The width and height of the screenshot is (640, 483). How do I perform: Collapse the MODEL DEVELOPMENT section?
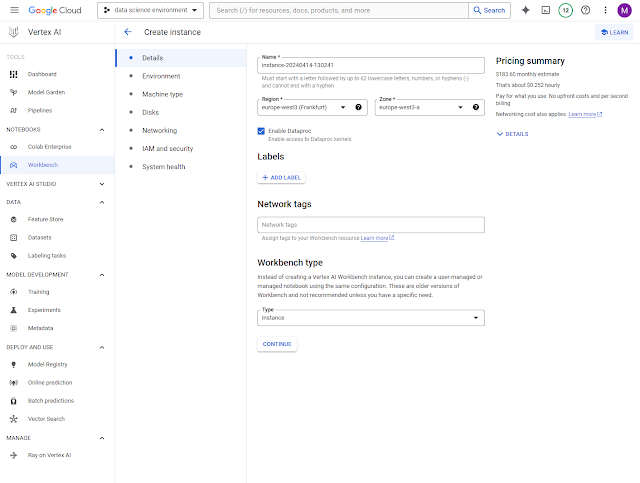tap(102, 275)
